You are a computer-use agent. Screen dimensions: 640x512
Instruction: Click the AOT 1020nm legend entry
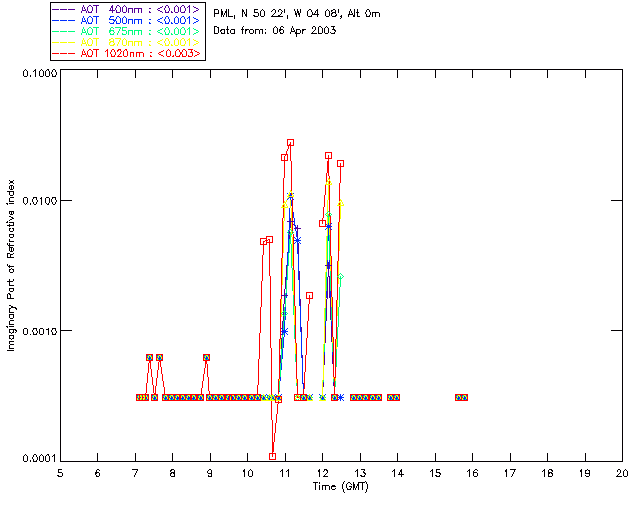coord(127,53)
